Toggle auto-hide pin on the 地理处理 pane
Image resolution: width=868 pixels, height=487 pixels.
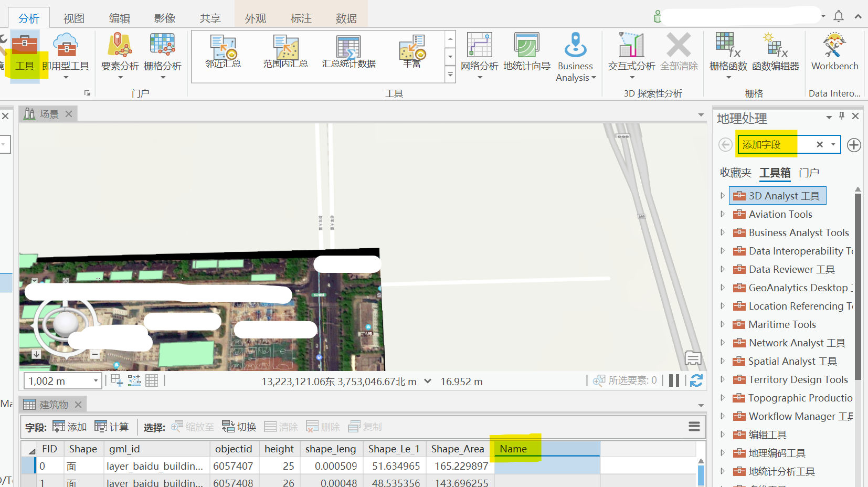tap(842, 116)
